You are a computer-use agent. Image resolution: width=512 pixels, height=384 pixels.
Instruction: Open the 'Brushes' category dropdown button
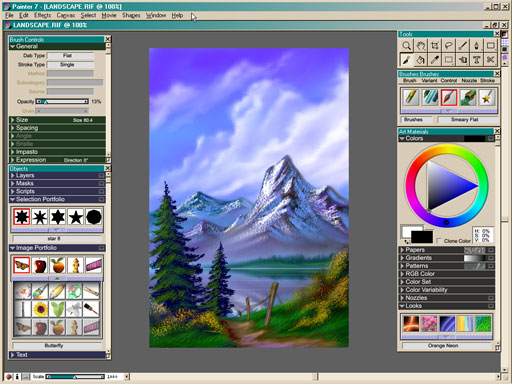[416, 120]
